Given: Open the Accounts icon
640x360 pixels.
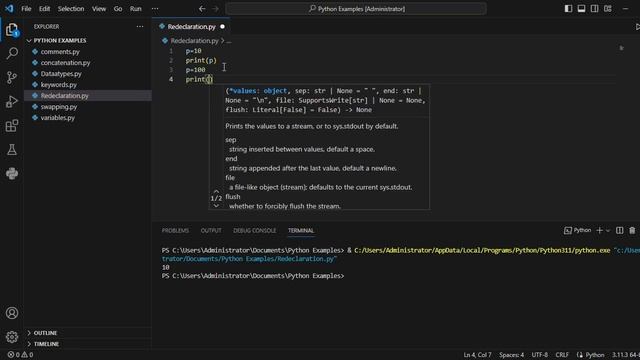Looking at the screenshot, I should (x=12, y=313).
